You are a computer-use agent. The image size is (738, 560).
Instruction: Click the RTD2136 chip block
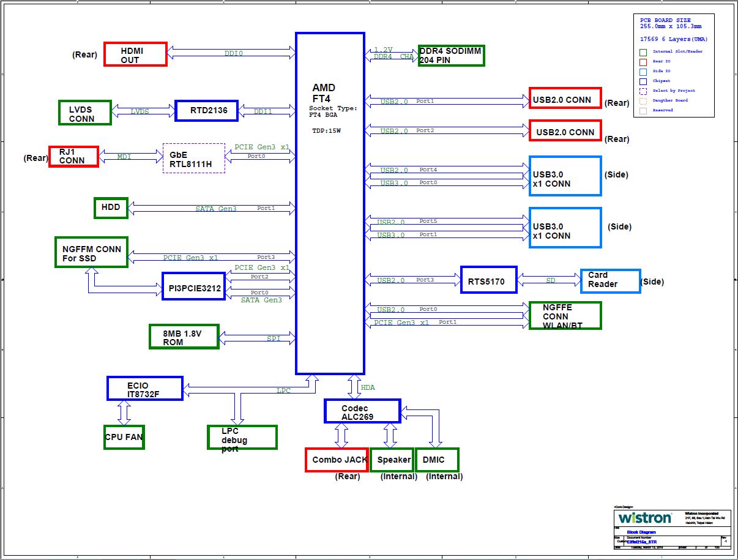(x=206, y=111)
